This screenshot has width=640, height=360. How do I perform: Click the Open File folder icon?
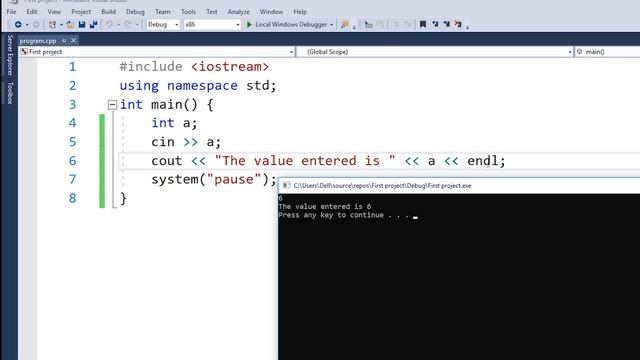coord(70,24)
